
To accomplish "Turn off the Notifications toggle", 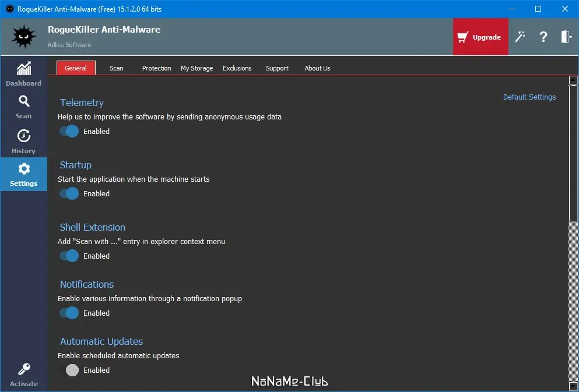I will pos(69,313).
